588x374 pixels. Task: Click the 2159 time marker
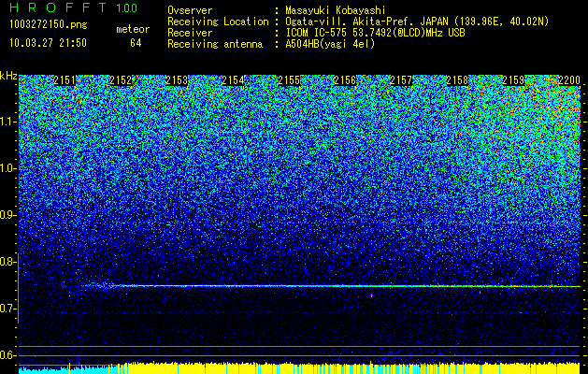click(x=513, y=80)
